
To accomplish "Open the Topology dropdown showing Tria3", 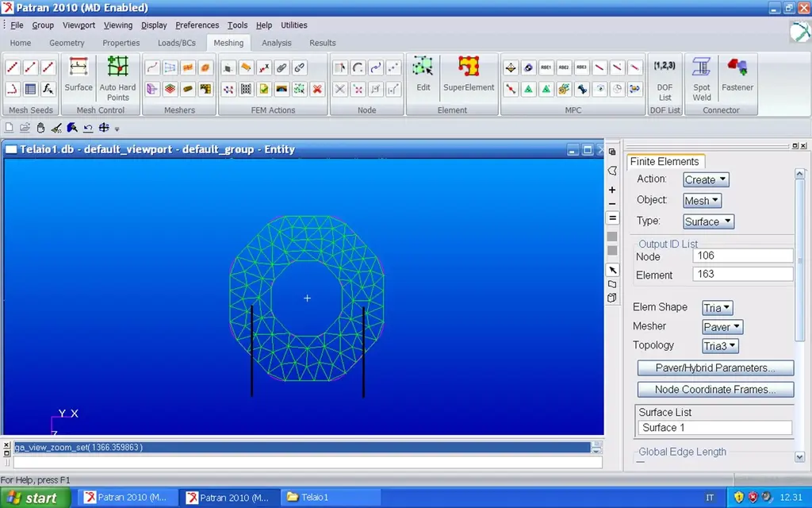I will (720, 346).
